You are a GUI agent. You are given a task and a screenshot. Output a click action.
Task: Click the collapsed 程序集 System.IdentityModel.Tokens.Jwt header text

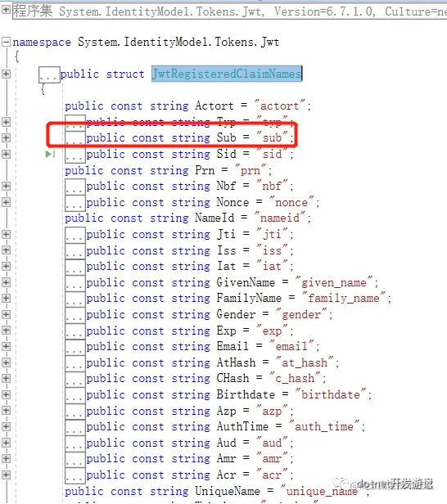[229, 11]
